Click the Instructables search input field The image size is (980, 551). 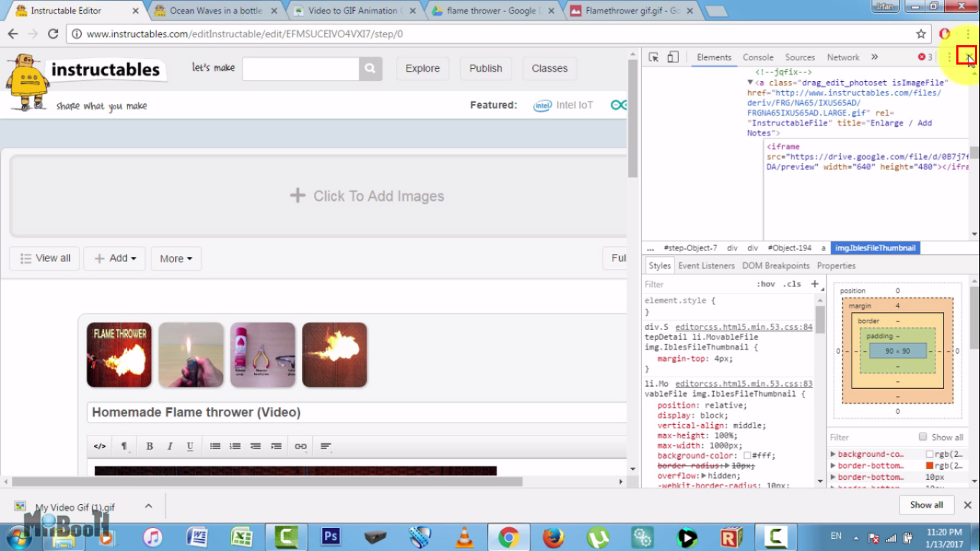click(x=301, y=69)
